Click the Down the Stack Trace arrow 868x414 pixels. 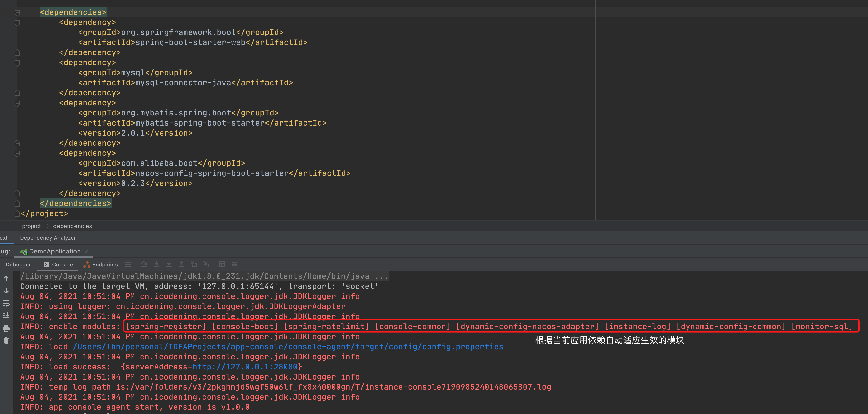pos(6,291)
